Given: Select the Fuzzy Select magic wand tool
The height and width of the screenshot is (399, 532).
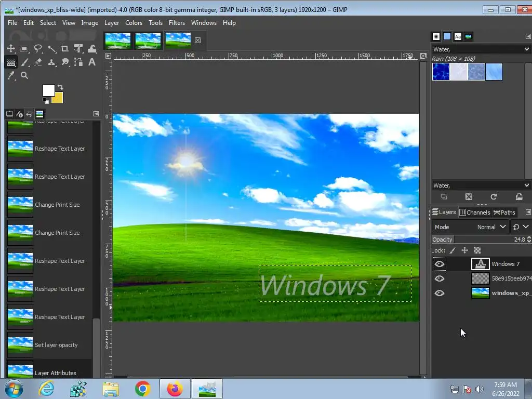Looking at the screenshot, I should pyautogui.click(x=51, y=49).
